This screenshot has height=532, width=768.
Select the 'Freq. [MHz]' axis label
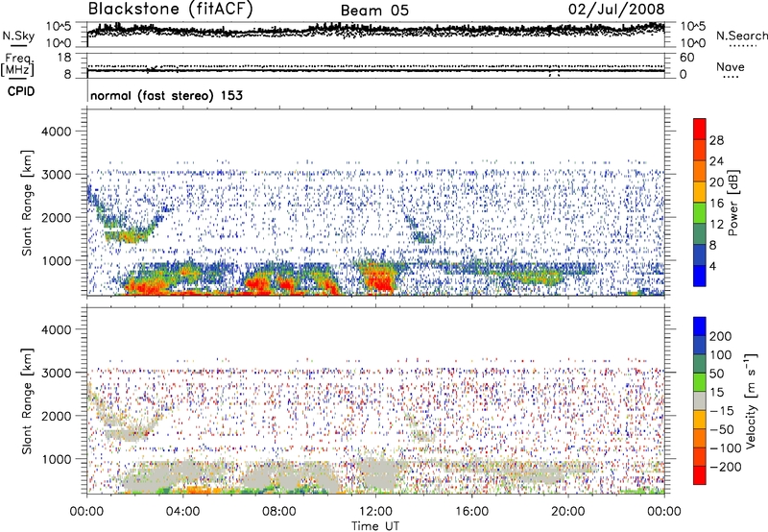point(17,65)
